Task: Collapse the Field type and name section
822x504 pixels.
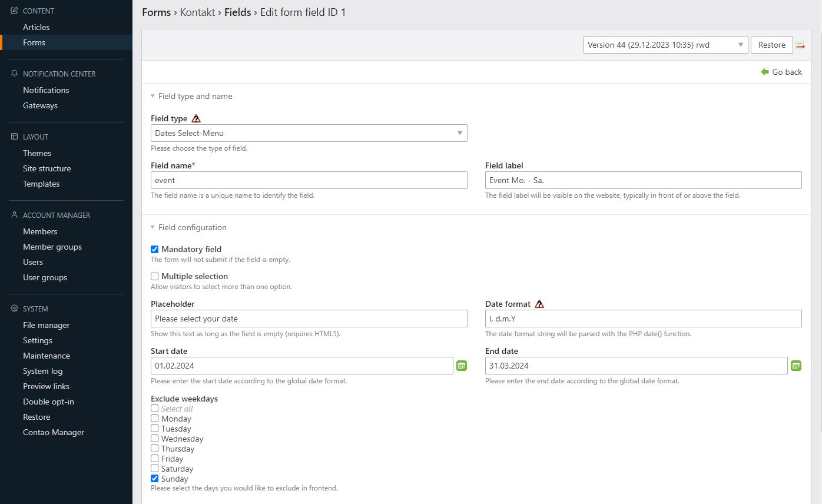Action: pyautogui.click(x=191, y=96)
